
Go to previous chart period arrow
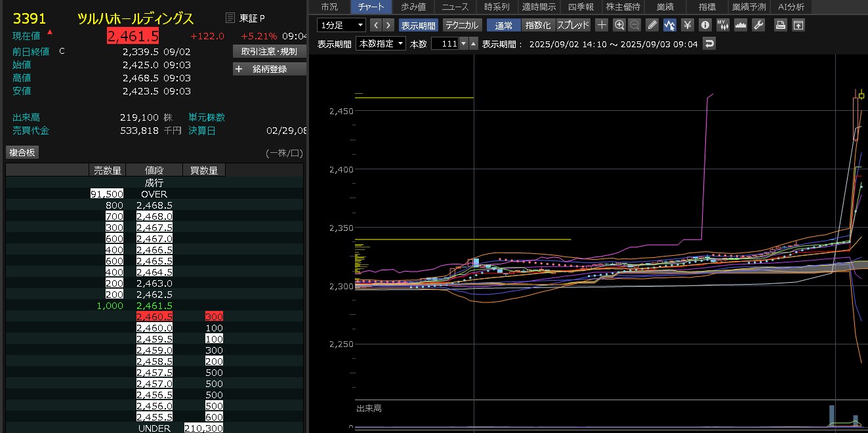tap(375, 25)
